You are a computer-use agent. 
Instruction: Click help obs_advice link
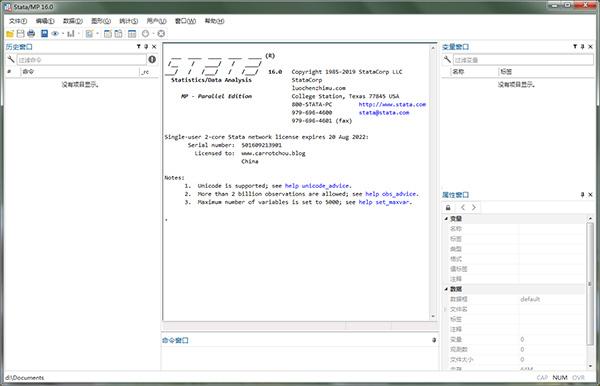tap(391, 194)
